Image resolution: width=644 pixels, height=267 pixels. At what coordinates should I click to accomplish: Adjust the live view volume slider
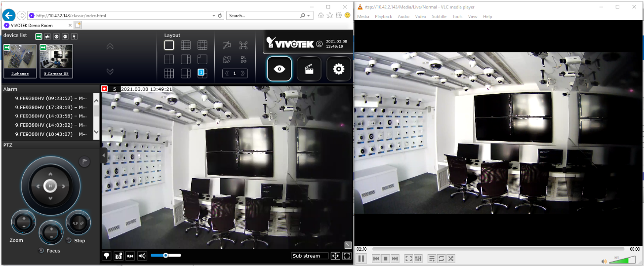[x=166, y=255]
